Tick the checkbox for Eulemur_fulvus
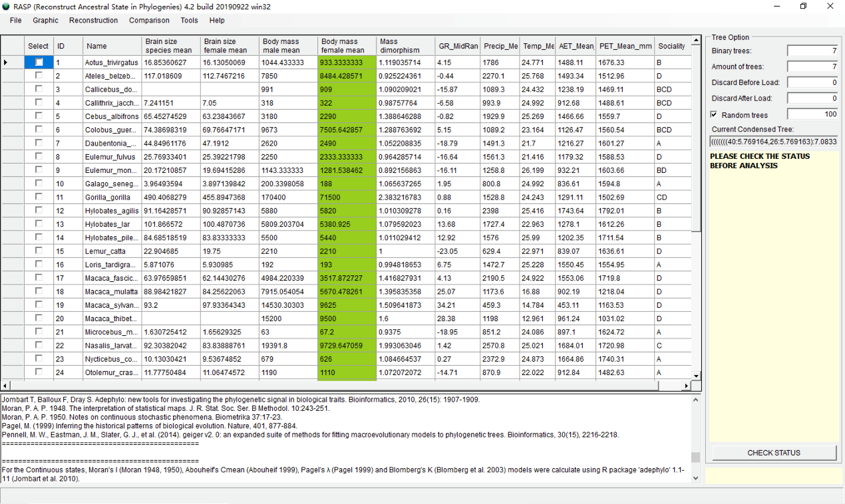 click(39, 156)
